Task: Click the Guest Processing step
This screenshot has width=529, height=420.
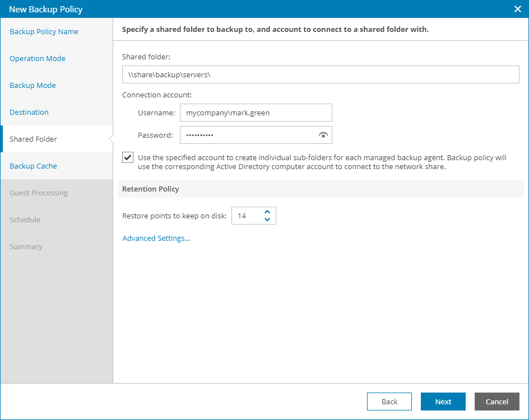Action: click(x=39, y=193)
